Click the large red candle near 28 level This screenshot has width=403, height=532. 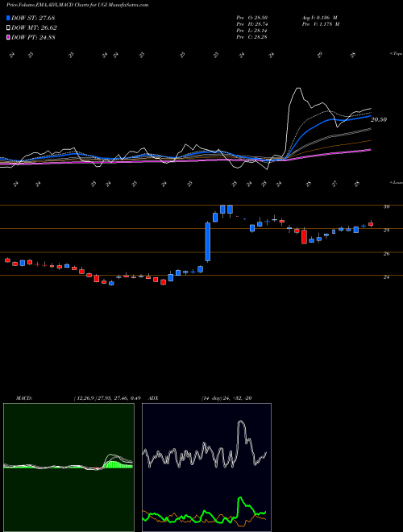click(305, 237)
